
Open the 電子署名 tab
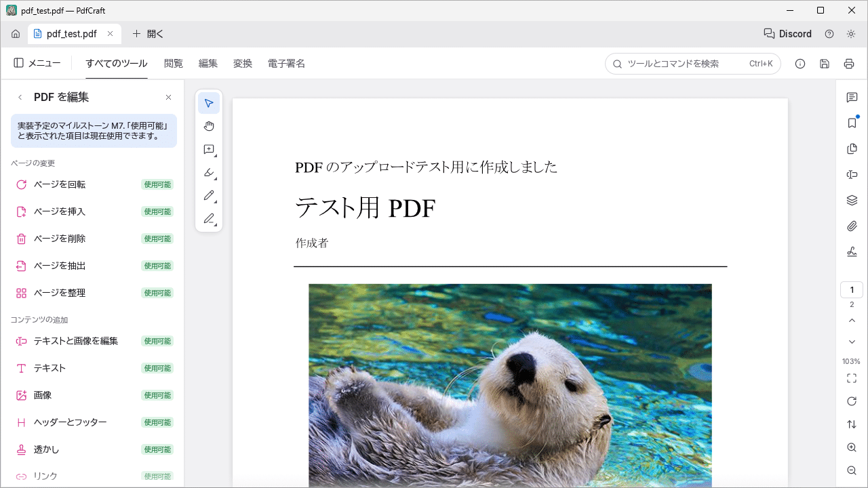pos(286,64)
